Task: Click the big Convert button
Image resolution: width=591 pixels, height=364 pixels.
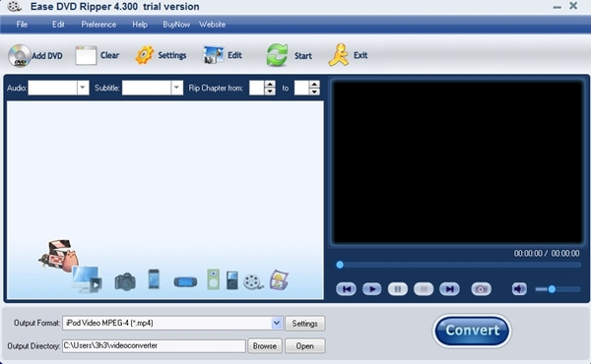Action: pyautogui.click(x=472, y=331)
